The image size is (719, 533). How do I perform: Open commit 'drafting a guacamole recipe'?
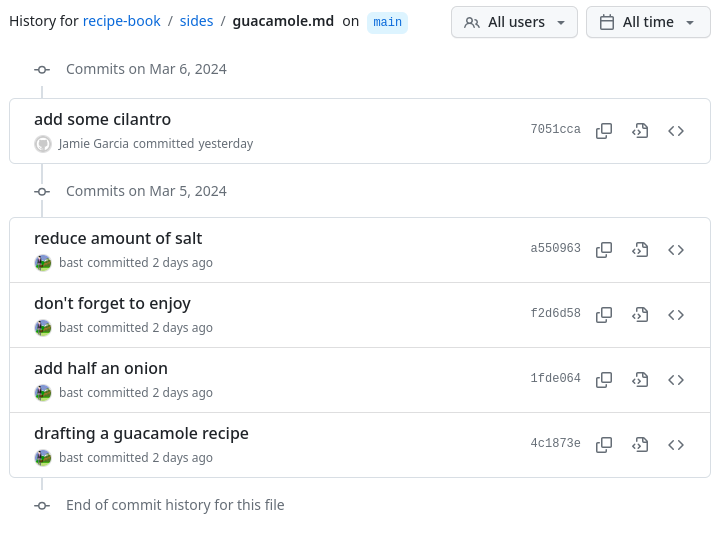tap(141, 433)
